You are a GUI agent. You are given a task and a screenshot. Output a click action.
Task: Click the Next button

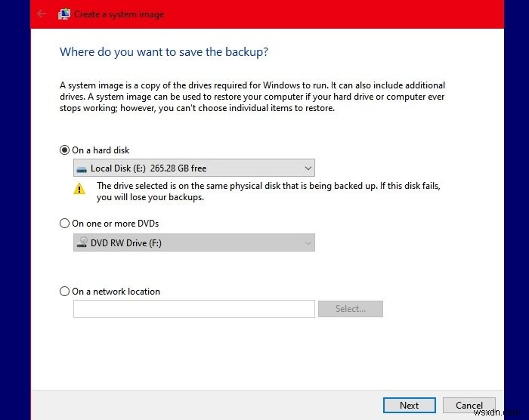tap(410, 405)
